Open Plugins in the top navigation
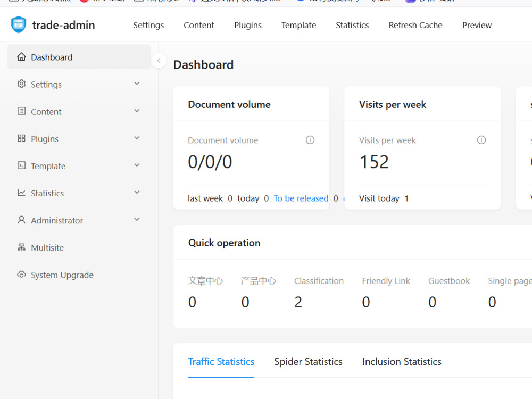The image size is (532, 399). pyautogui.click(x=248, y=25)
